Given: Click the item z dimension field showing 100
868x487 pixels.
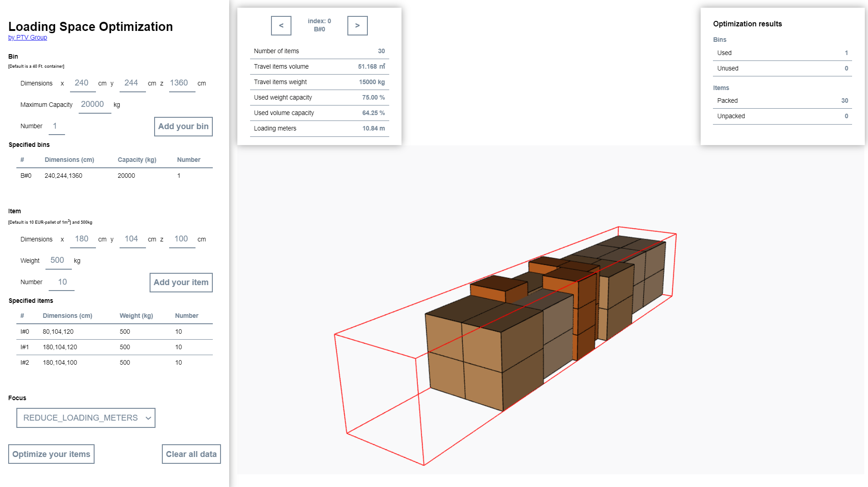Looking at the screenshot, I should (x=181, y=238).
